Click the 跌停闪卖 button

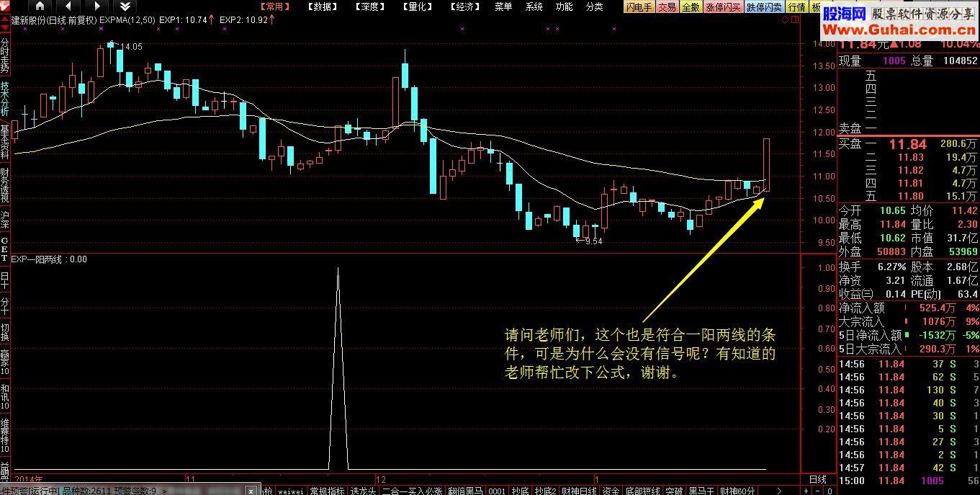pos(765,7)
